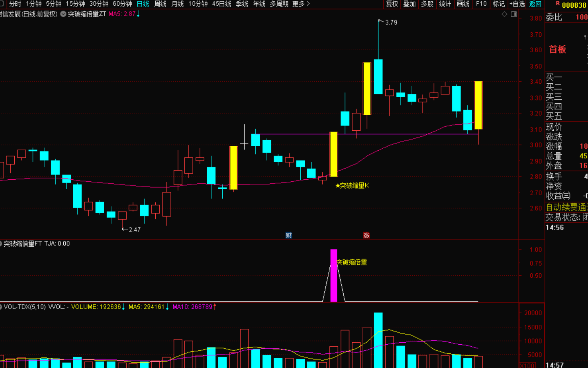
Task: Select the 月线 monthly period tab
Action: pos(177,4)
